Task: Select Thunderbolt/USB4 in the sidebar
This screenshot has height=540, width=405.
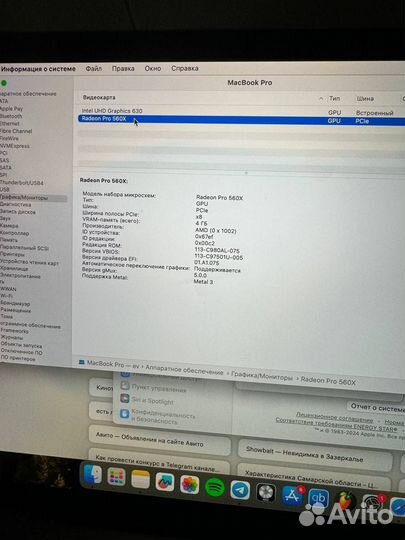Action: coord(22,183)
